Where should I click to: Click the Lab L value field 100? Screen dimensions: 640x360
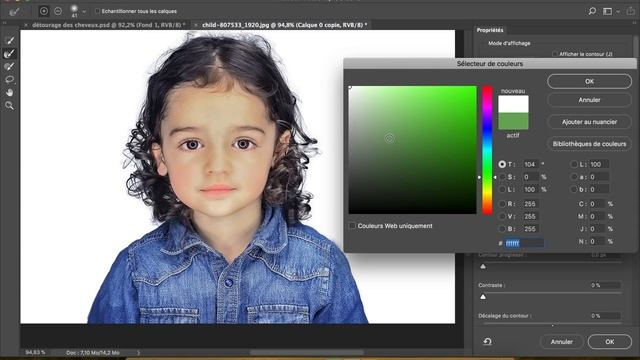599,164
